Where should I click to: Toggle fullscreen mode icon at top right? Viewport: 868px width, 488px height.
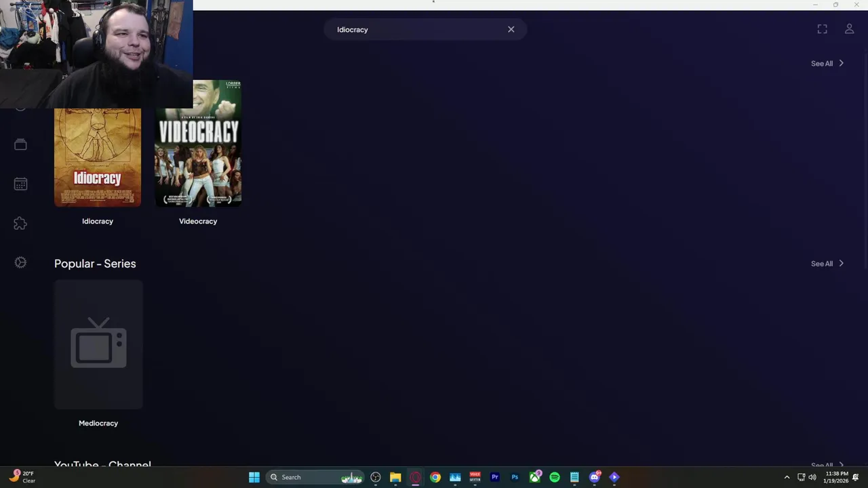(x=822, y=29)
